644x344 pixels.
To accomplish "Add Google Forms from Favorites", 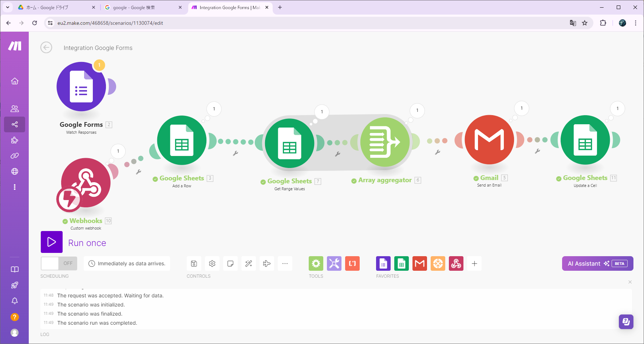I will click(x=383, y=263).
